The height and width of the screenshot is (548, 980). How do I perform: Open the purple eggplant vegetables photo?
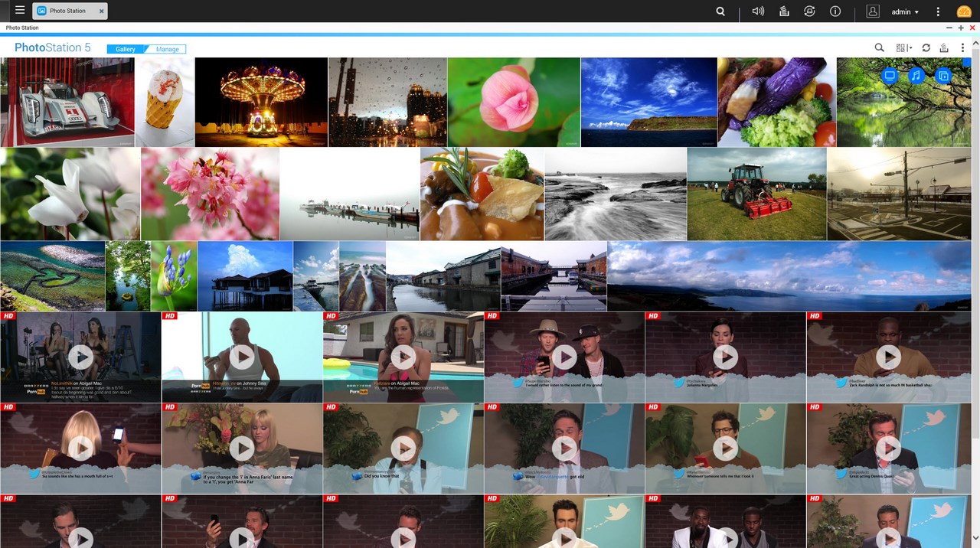(x=777, y=103)
